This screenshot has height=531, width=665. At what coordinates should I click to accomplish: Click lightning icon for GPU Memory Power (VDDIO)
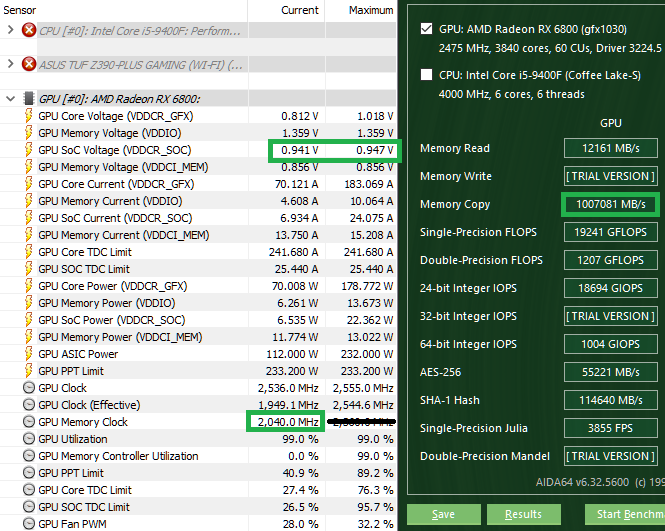[28, 303]
